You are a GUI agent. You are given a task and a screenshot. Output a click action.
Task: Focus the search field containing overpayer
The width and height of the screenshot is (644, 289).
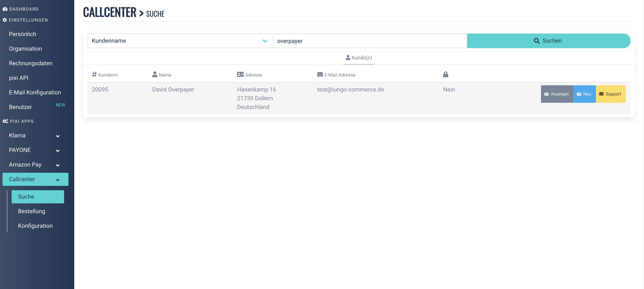370,41
